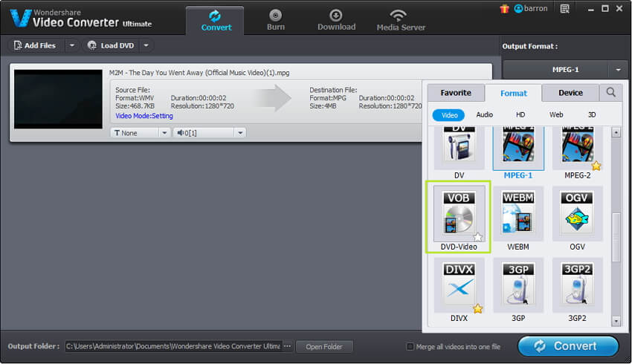Click the Add Files button

tap(35, 45)
